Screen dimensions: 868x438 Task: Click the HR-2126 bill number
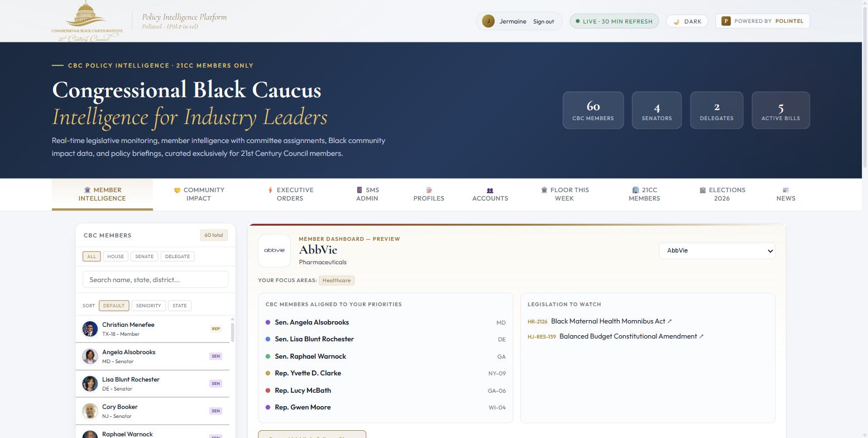[538, 322]
